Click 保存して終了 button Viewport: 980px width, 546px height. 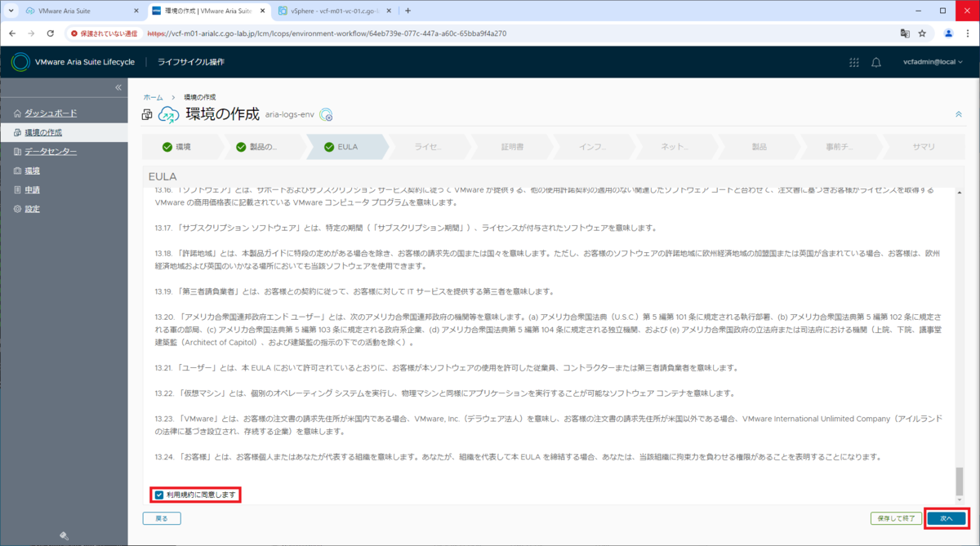click(896, 518)
